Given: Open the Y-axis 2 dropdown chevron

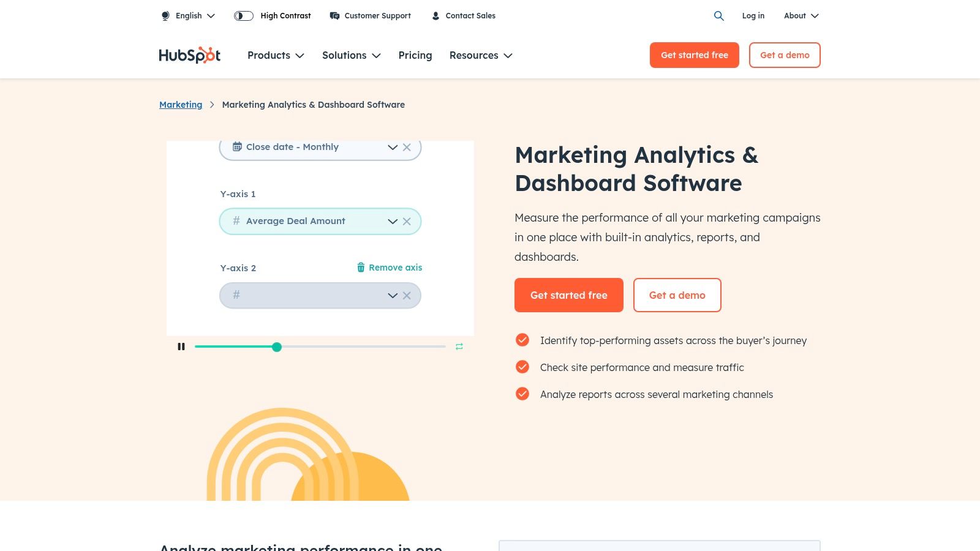Looking at the screenshot, I should [x=393, y=296].
